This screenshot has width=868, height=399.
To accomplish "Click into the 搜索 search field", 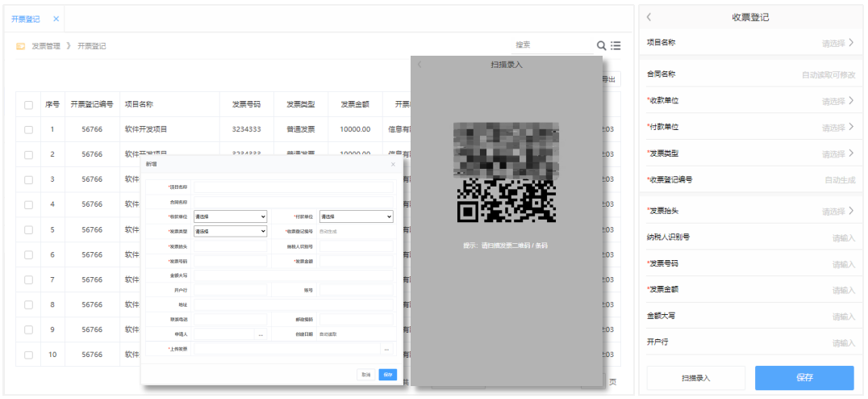I will [x=551, y=45].
